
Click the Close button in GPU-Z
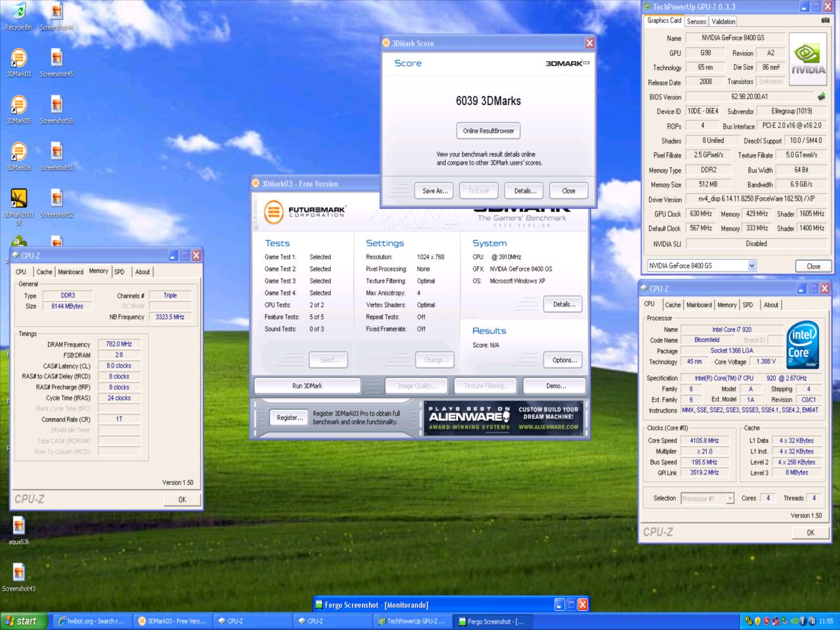(x=814, y=266)
